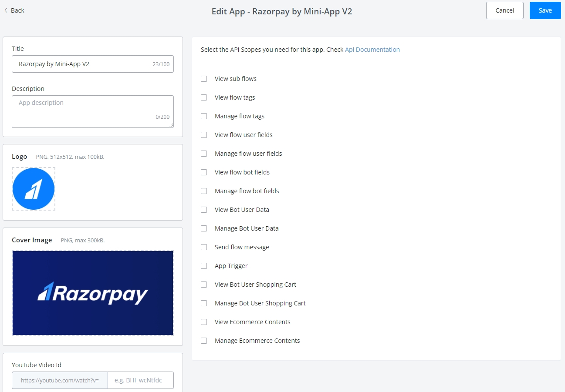Focus the App description textarea

[x=92, y=111]
